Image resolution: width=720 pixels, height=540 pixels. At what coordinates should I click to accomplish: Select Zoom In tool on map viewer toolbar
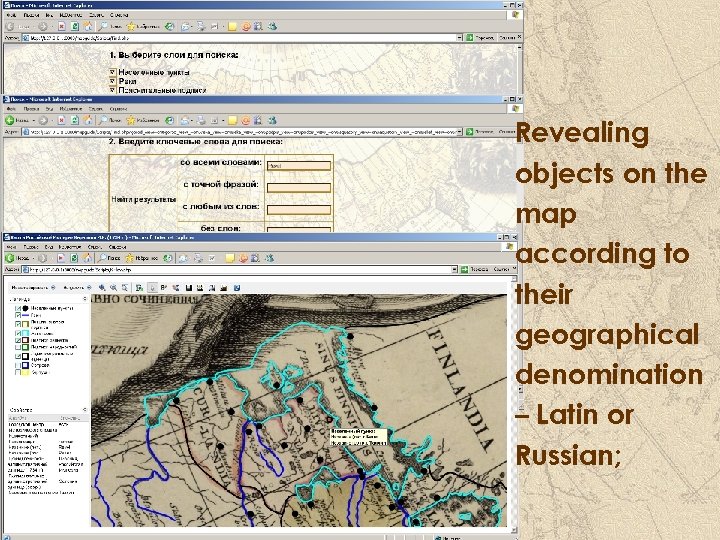(x=102, y=288)
